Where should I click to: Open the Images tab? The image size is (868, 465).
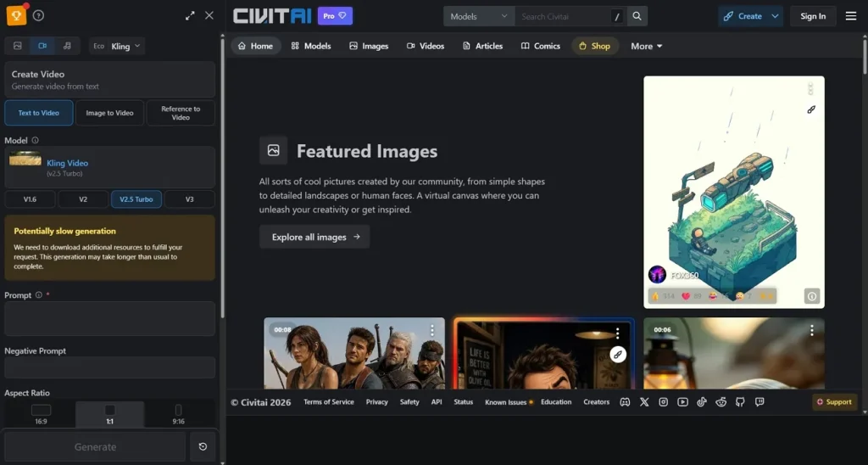point(369,46)
